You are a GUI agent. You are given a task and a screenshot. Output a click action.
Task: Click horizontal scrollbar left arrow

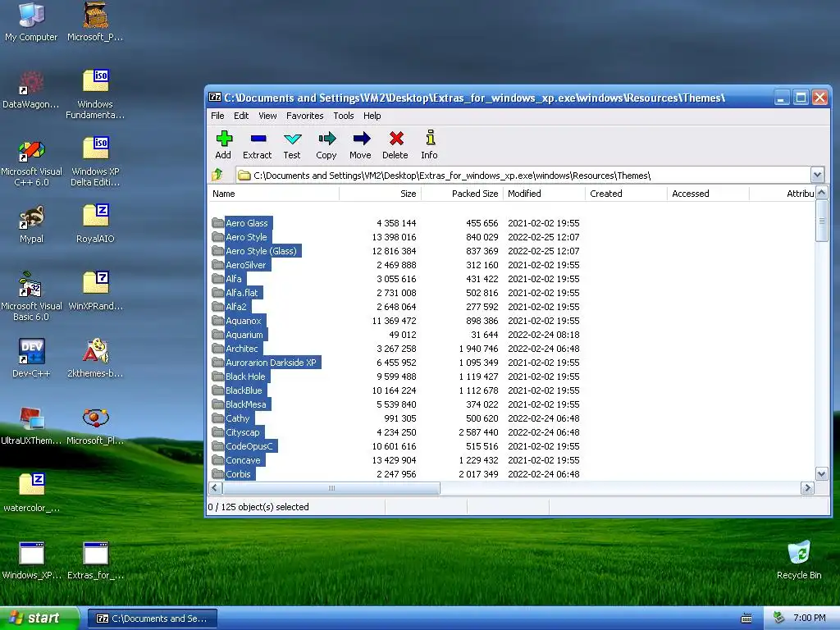[215, 487]
